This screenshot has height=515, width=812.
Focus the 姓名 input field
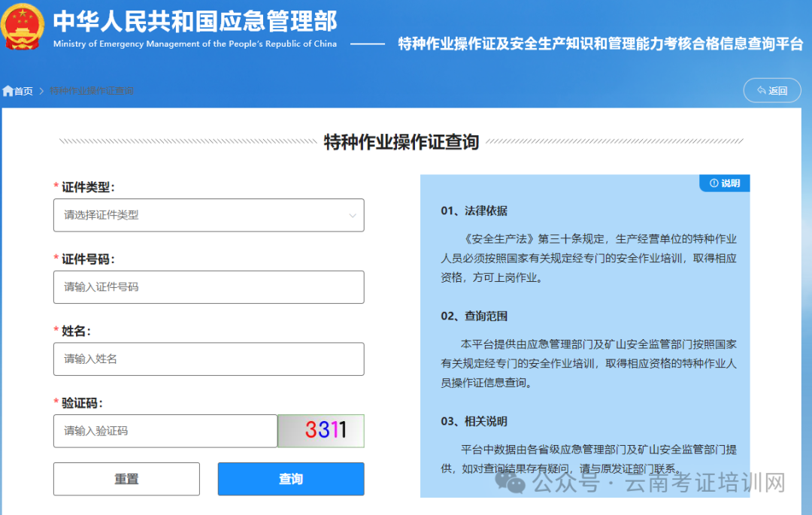click(209, 359)
